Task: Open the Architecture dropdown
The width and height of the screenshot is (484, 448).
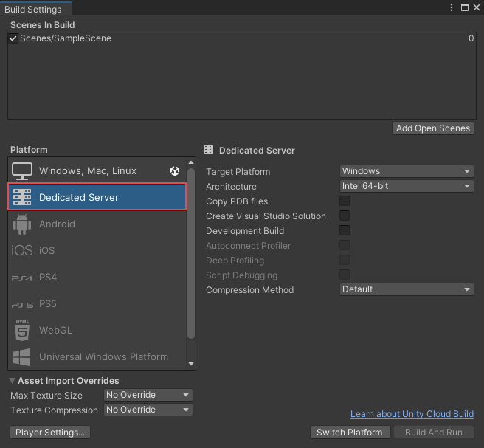Action: pyautogui.click(x=406, y=186)
